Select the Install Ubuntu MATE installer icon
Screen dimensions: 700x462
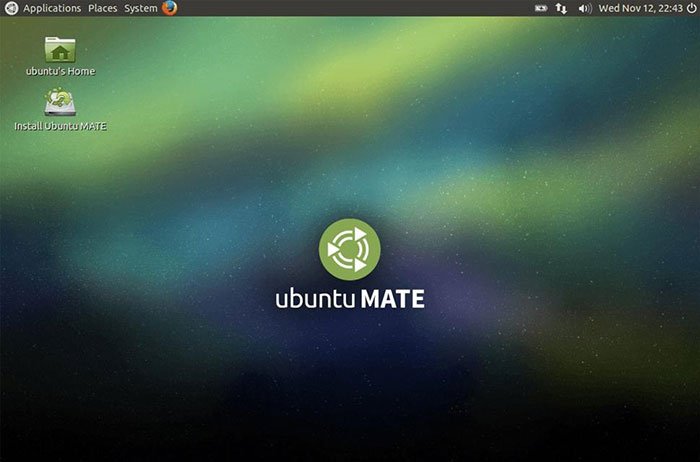click(x=60, y=103)
